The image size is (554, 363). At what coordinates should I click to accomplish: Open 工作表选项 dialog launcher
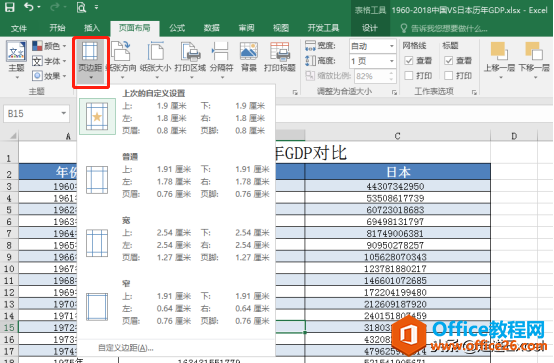pos(474,92)
